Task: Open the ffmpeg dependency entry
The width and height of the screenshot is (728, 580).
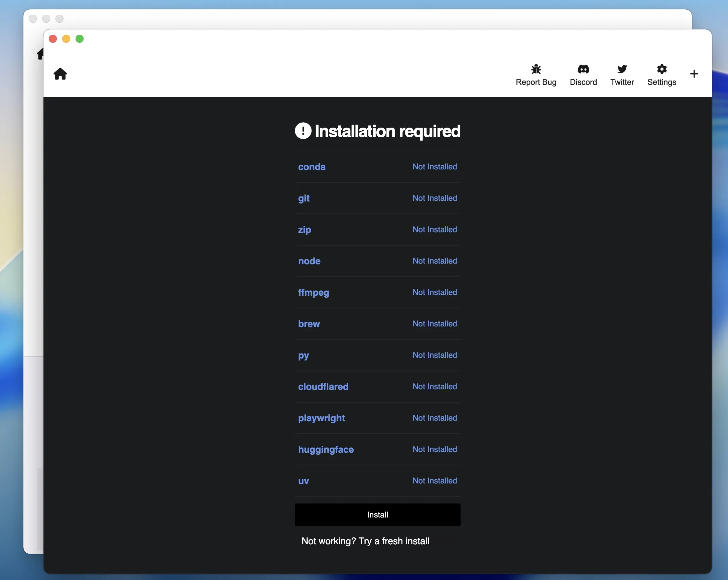Action: [313, 292]
